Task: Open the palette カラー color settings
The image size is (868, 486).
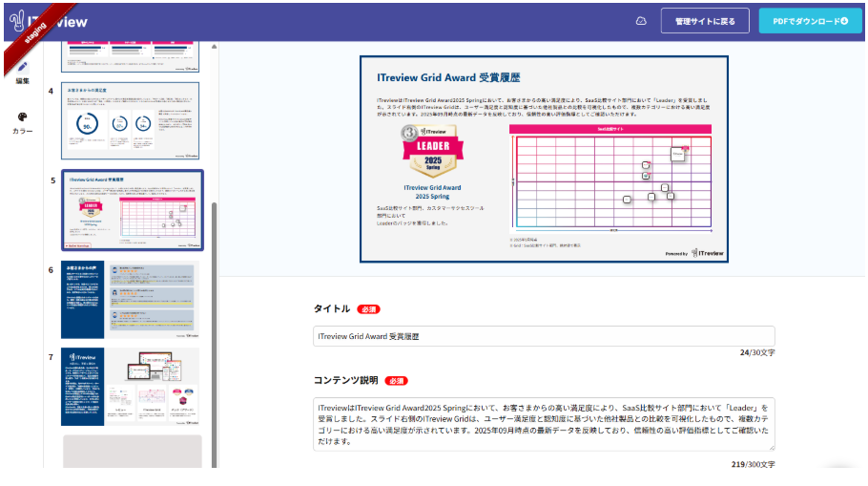Action: coord(23,122)
